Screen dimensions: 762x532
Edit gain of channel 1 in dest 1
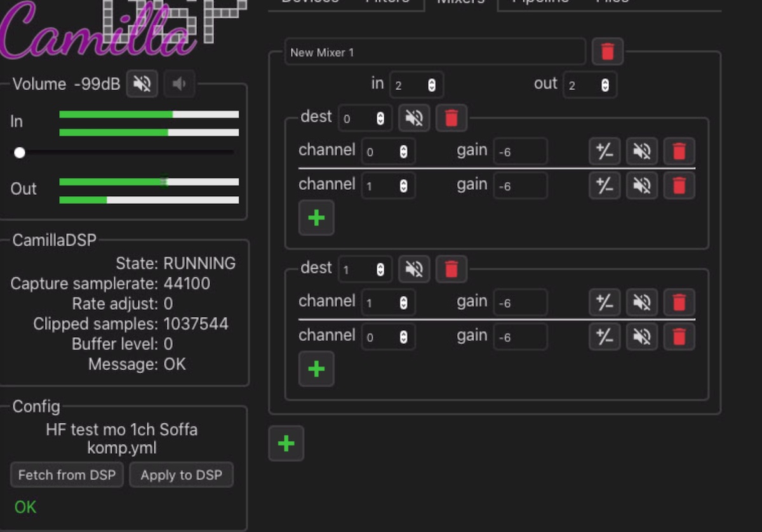point(521,303)
